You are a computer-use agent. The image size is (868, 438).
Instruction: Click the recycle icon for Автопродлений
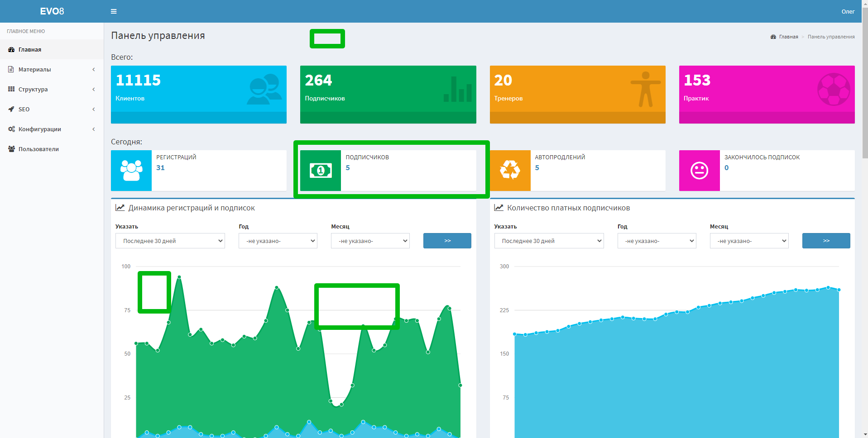tap(510, 171)
